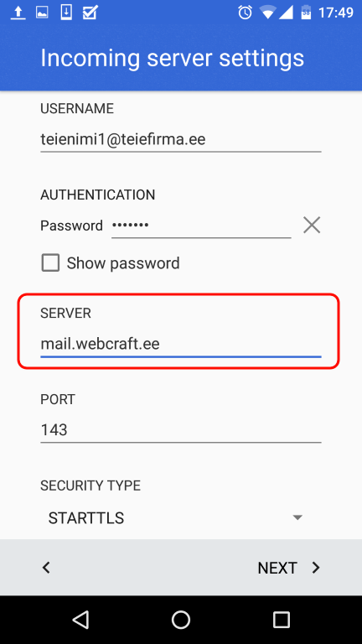The height and width of the screenshot is (644, 362).
Task: Tap the image notification icon
Action: (x=42, y=13)
